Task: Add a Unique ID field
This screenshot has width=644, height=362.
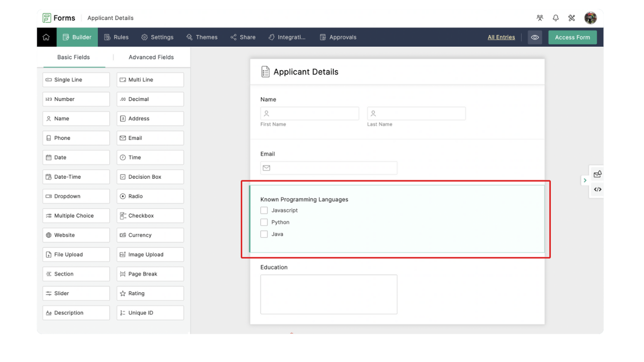Action: point(150,313)
